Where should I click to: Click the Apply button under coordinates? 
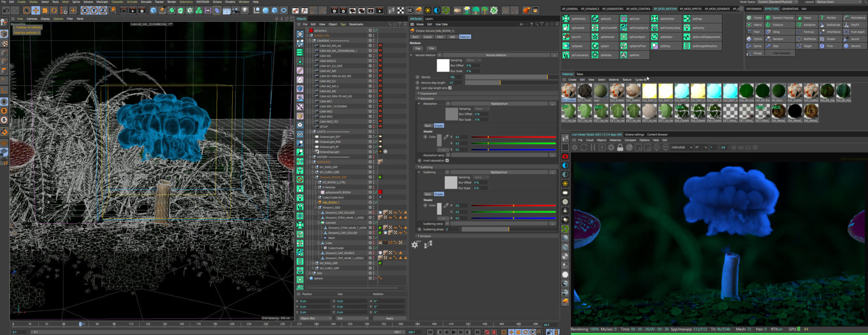(389, 318)
